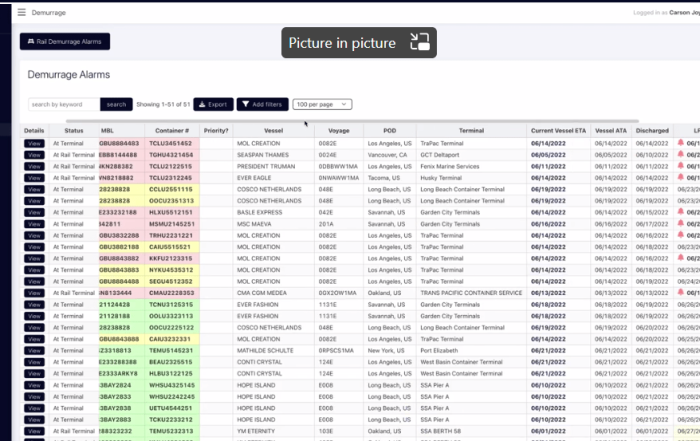Select container cell NYKU4535312
This screenshot has width=700, height=441.
(x=171, y=270)
